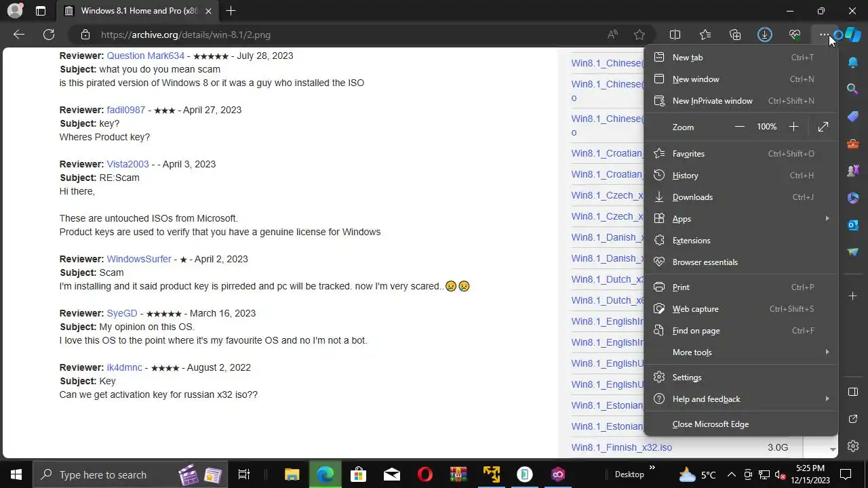The height and width of the screenshot is (488, 868).
Task: Open sidebar Tools briefcase icon
Action: (x=853, y=143)
